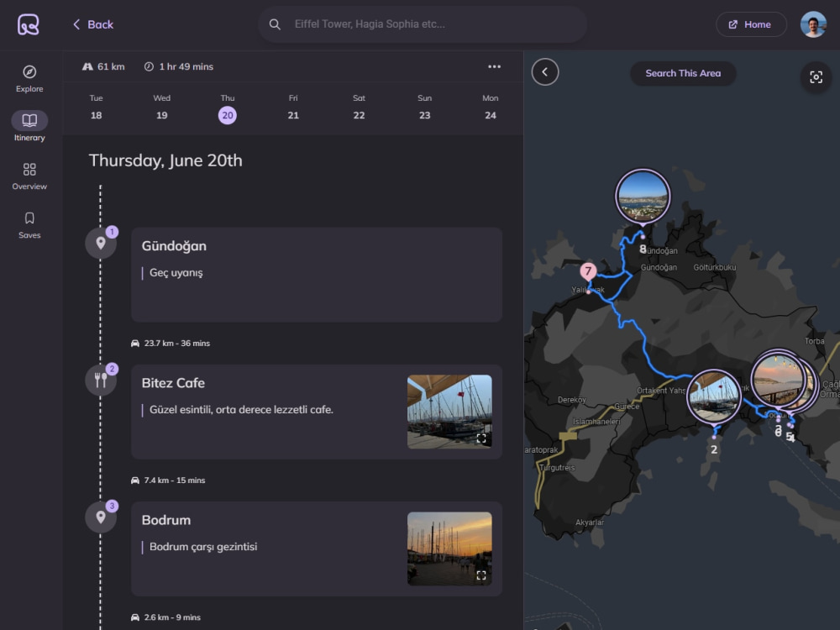Click the pink map pin numbered 7
This screenshot has height=630, width=840.
588,271
